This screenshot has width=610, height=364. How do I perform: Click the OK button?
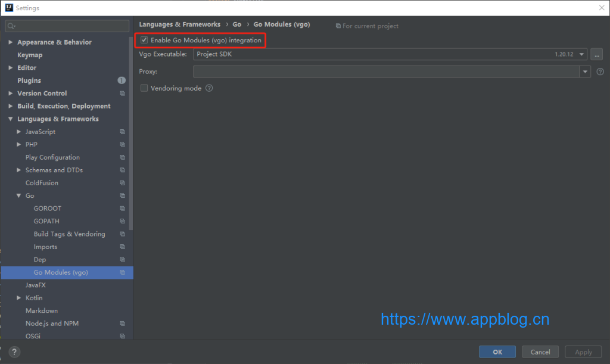click(x=497, y=352)
